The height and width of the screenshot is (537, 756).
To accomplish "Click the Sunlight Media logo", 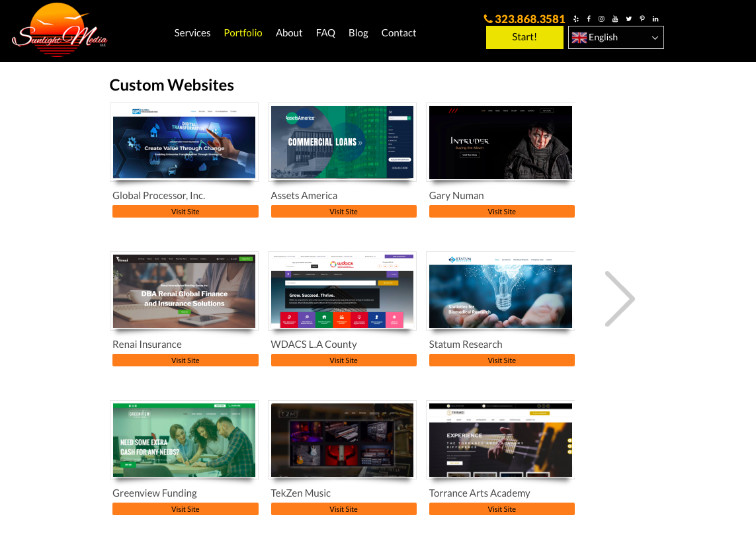I will coord(60,30).
